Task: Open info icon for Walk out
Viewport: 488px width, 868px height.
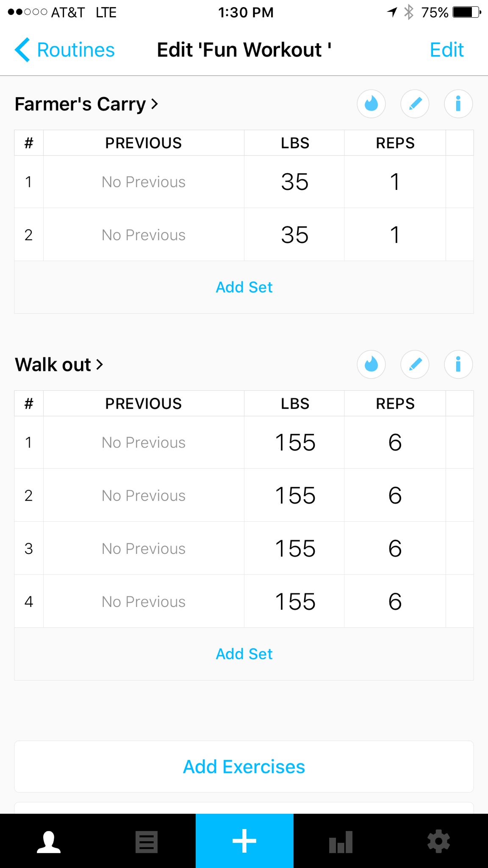Action: 458,364
